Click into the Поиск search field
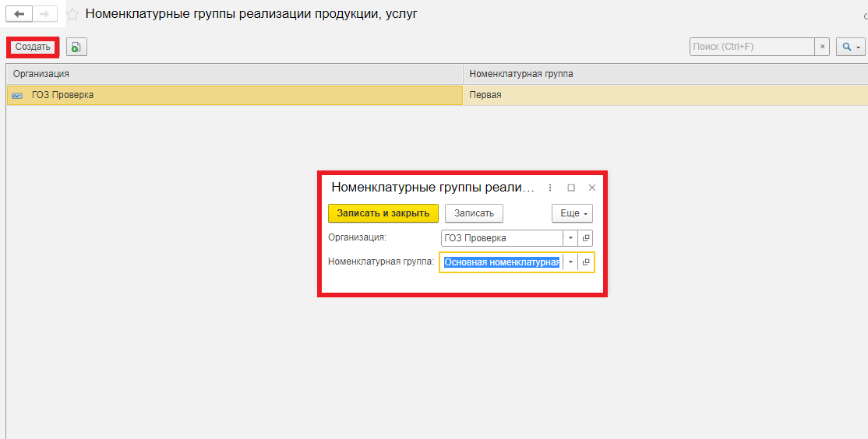The image size is (868, 439). [x=751, y=47]
